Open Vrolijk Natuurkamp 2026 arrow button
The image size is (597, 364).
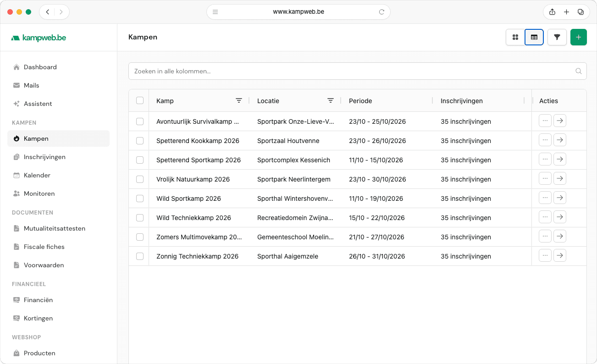coord(560,179)
